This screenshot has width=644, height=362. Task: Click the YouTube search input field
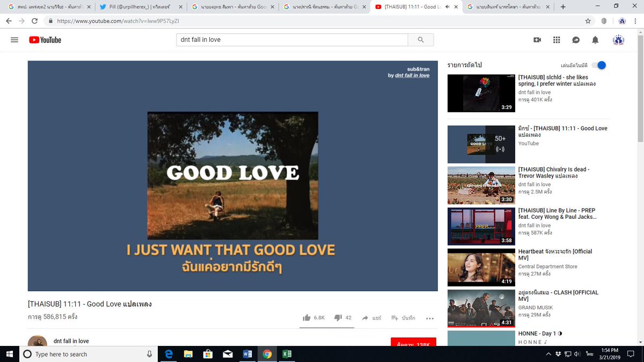click(x=292, y=40)
